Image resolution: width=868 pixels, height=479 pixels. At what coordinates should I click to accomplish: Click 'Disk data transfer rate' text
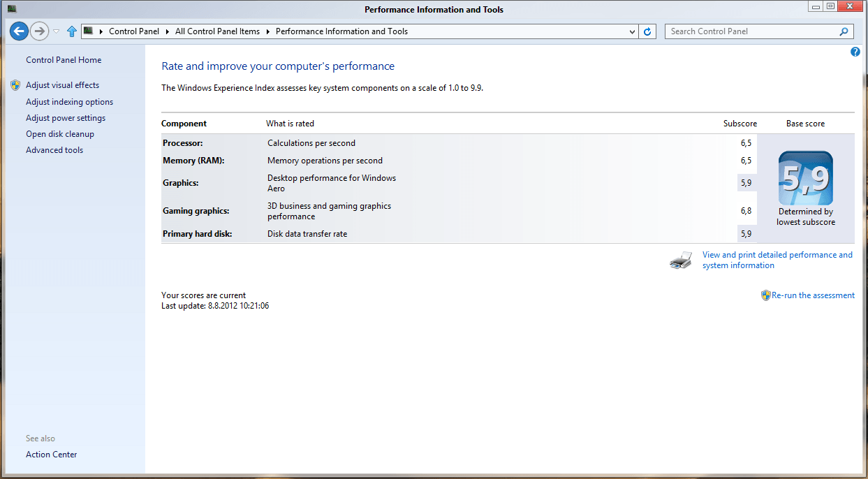click(x=307, y=234)
